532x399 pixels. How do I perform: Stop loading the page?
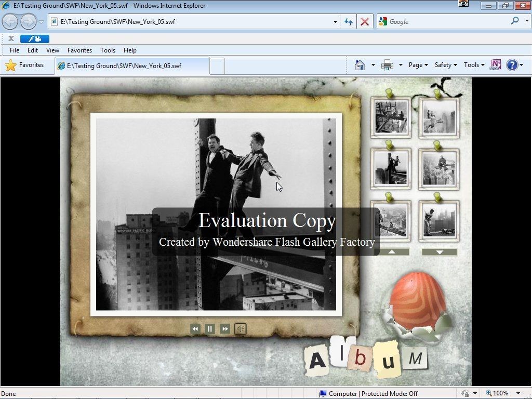pos(365,21)
